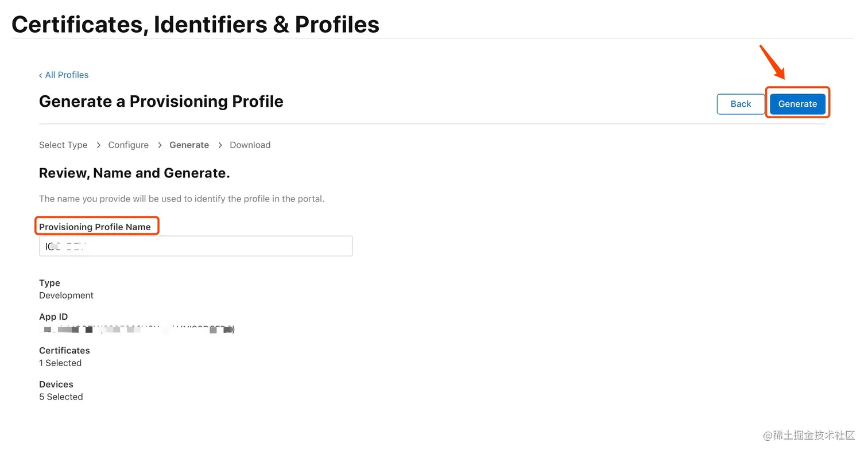
Task: Click the Generate a Provisioning Profile heading
Action: pyautogui.click(x=161, y=101)
